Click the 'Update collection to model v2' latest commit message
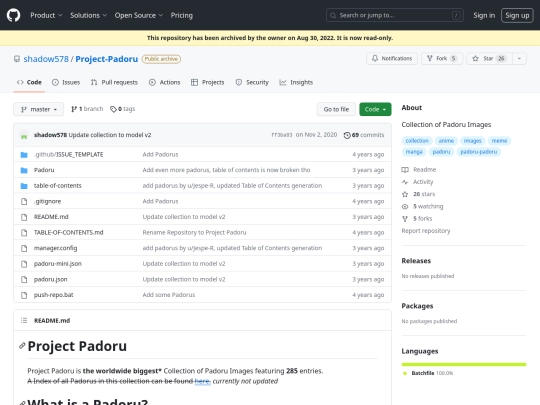Image resolution: width=540 pixels, height=405 pixels. click(110, 135)
